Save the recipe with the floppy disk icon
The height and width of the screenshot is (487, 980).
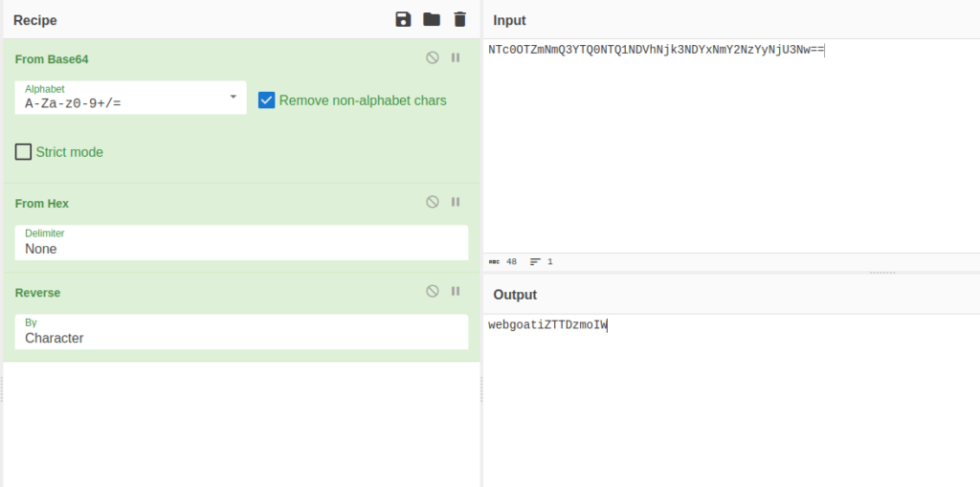pos(403,19)
